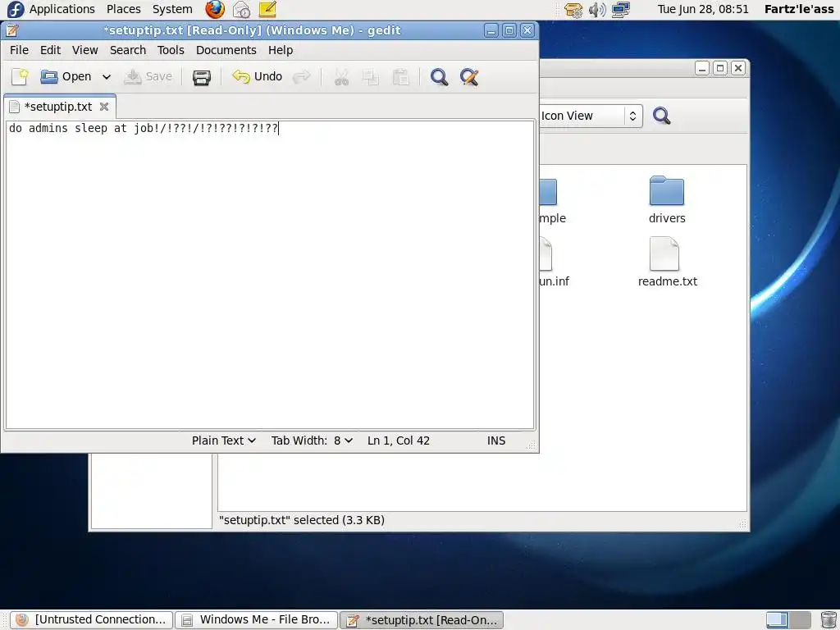Close the file browser window

pyautogui.click(x=738, y=68)
